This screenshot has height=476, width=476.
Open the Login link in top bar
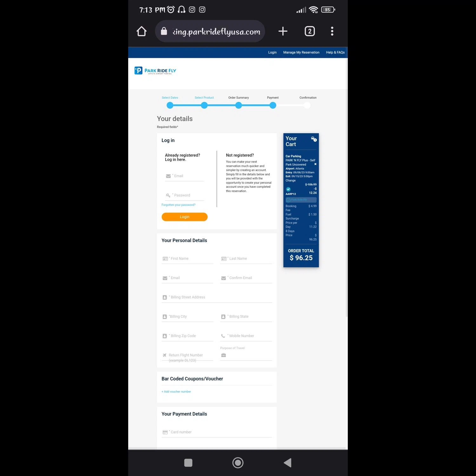272,52
